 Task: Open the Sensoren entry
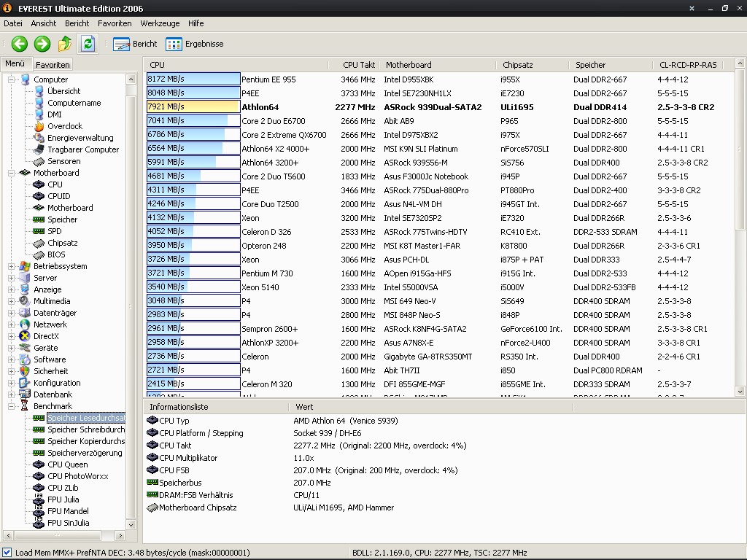[x=64, y=161]
